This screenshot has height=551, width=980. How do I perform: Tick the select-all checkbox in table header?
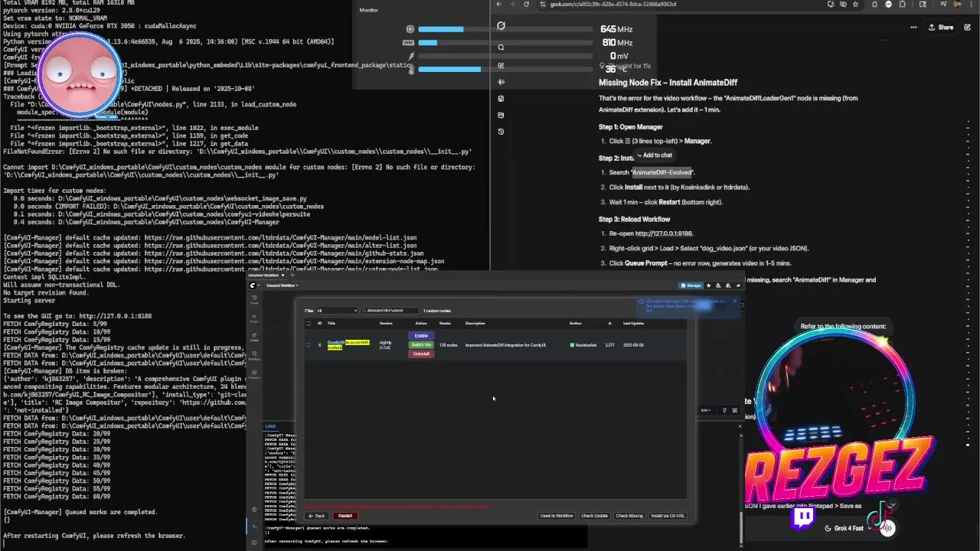(x=309, y=323)
